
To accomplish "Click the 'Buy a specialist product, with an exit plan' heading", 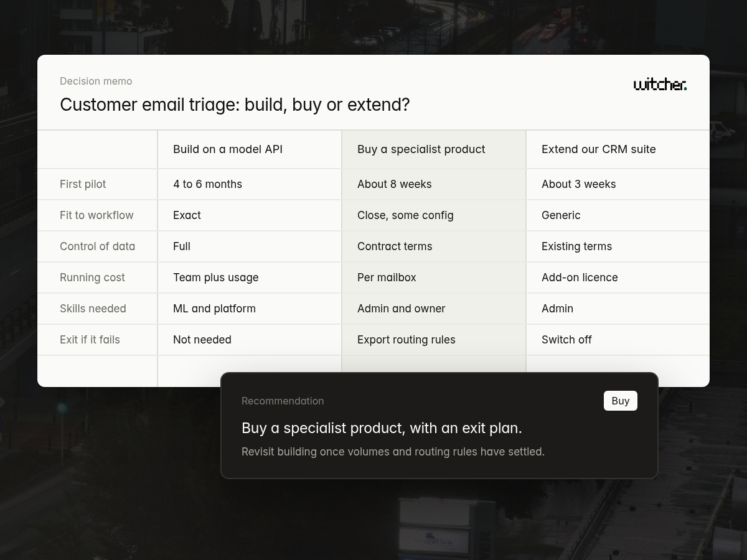I will tap(382, 428).
